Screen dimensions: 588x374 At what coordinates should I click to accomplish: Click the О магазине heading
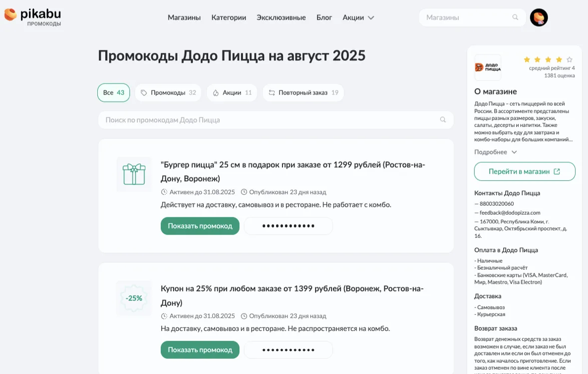495,91
